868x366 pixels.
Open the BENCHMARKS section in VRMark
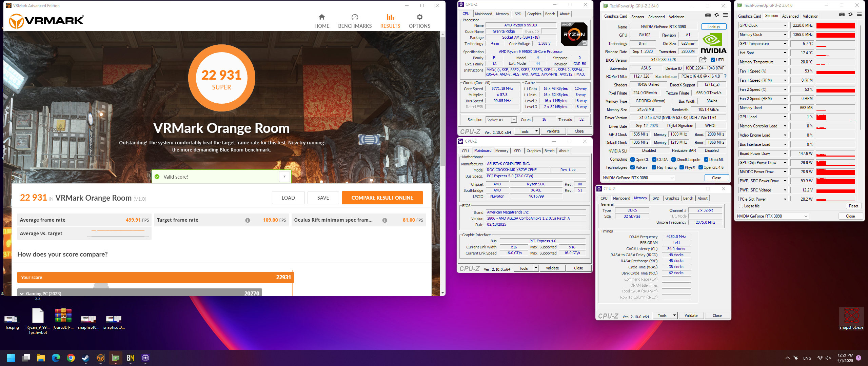point(355,21)
